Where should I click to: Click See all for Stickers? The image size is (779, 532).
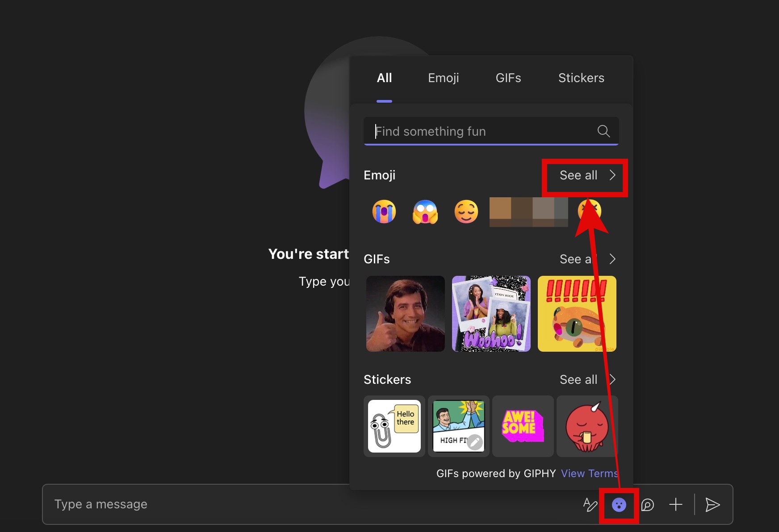click(578, 379)
